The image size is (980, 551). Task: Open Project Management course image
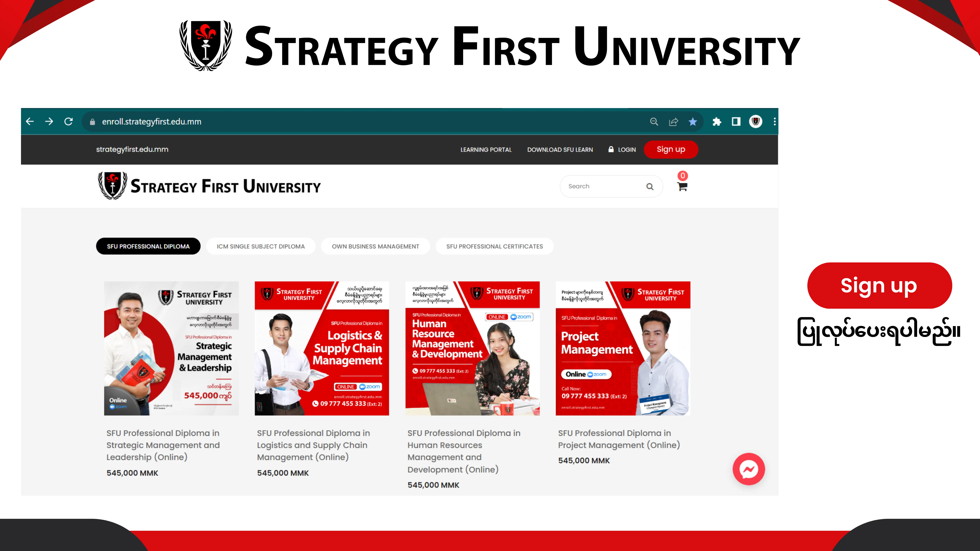point(623,348)
